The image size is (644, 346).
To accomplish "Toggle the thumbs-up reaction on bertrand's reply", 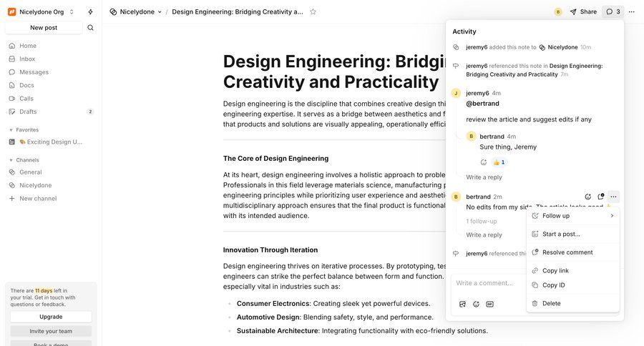I will [499, 162].
